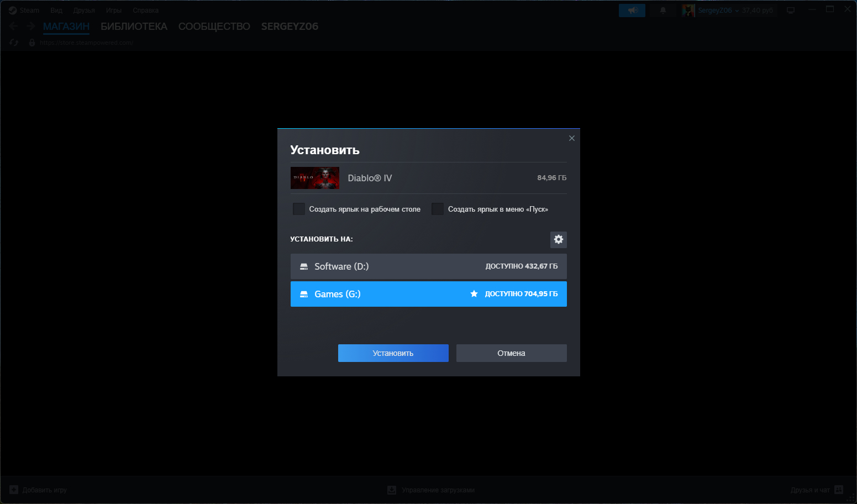
Task: Click drive icon next to Software (D:)
Action: coord(304,266)
